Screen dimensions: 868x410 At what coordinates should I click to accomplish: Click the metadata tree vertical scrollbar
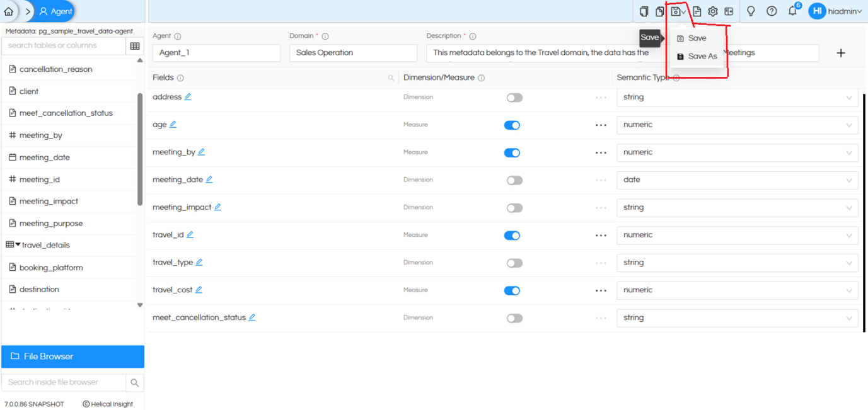[x=140, y=149]
